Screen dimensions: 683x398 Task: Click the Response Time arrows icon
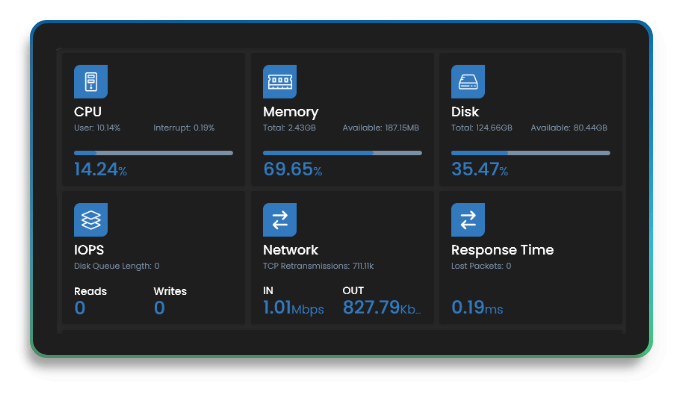pyautogui.click(x=468, y=220)
